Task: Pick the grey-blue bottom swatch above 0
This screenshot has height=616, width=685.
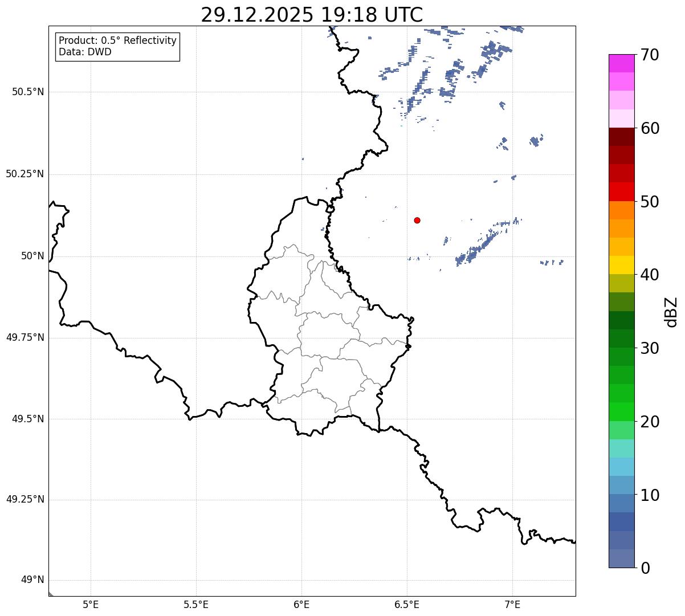Action: point(621,558)
